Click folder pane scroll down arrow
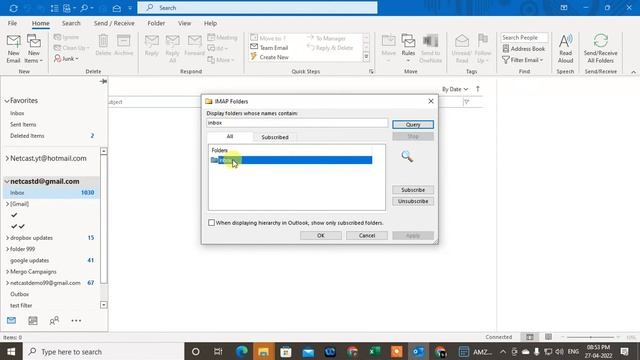The image size is (640, 360). [104, 305]
